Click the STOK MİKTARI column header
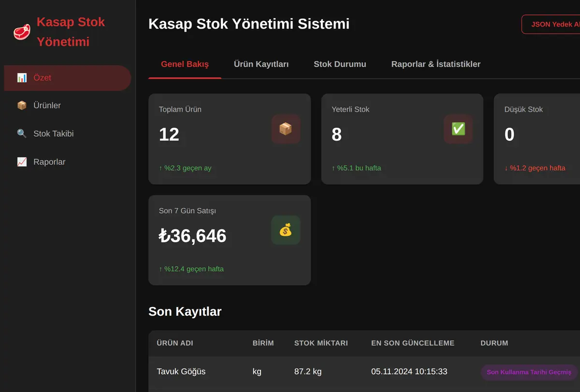 [x=321, y=343]
